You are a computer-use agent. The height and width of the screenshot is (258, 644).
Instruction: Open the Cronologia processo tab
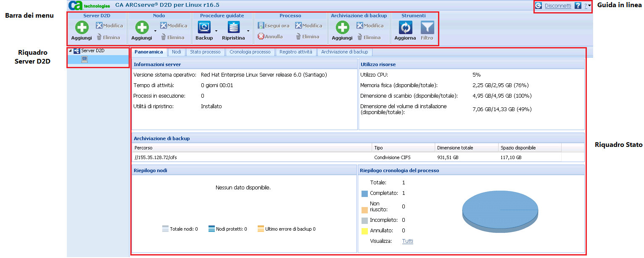[250, 52]
